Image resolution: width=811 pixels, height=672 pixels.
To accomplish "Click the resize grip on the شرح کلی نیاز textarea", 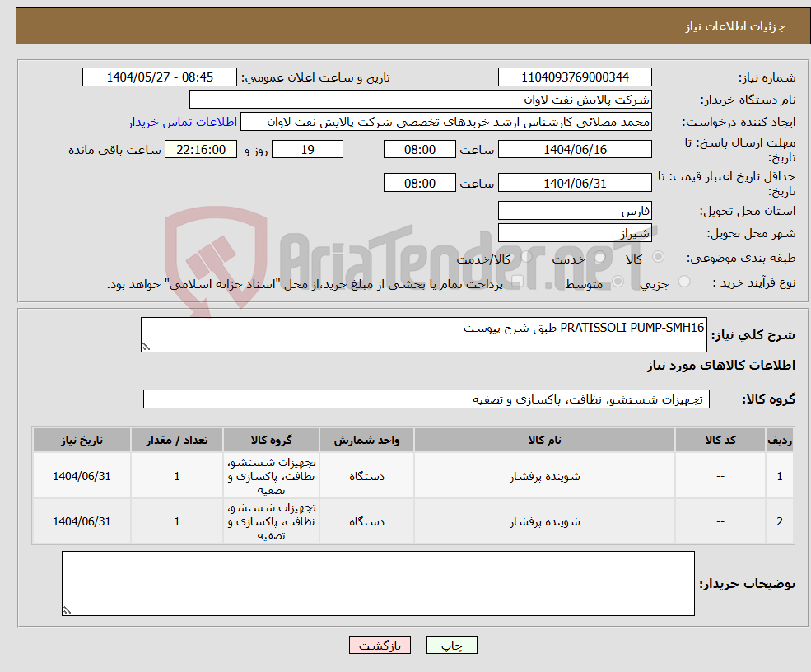I will click(147, 347).
